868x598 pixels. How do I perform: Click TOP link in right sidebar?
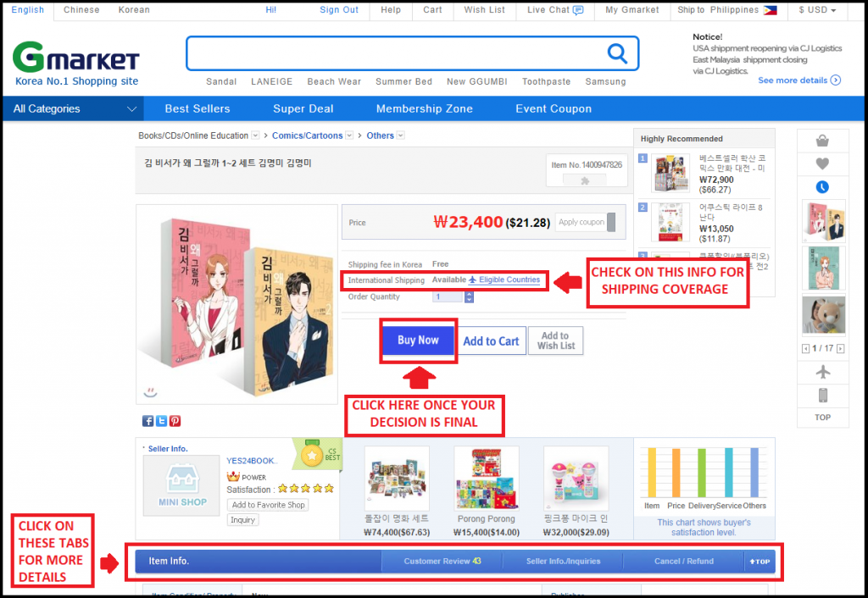point(822,417)
